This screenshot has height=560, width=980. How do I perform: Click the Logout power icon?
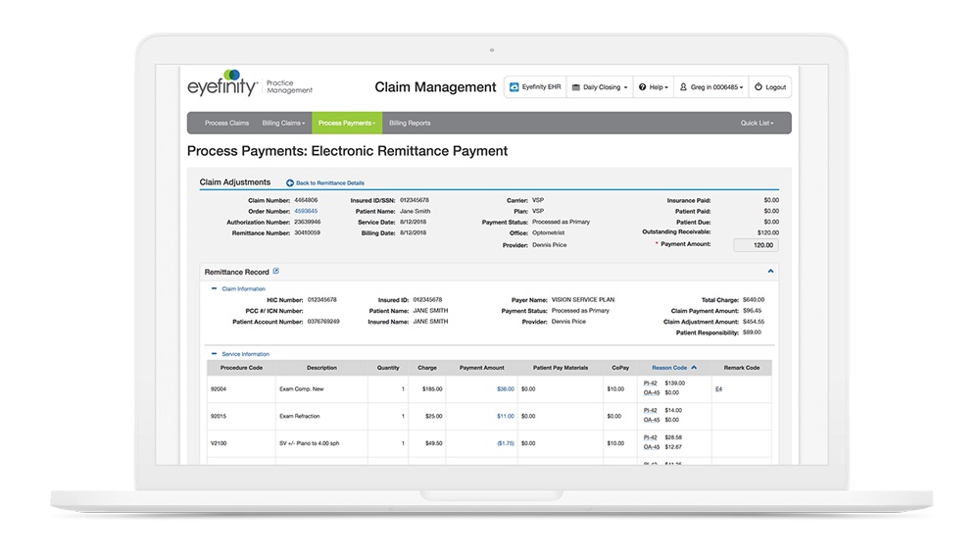pos(759,87)
